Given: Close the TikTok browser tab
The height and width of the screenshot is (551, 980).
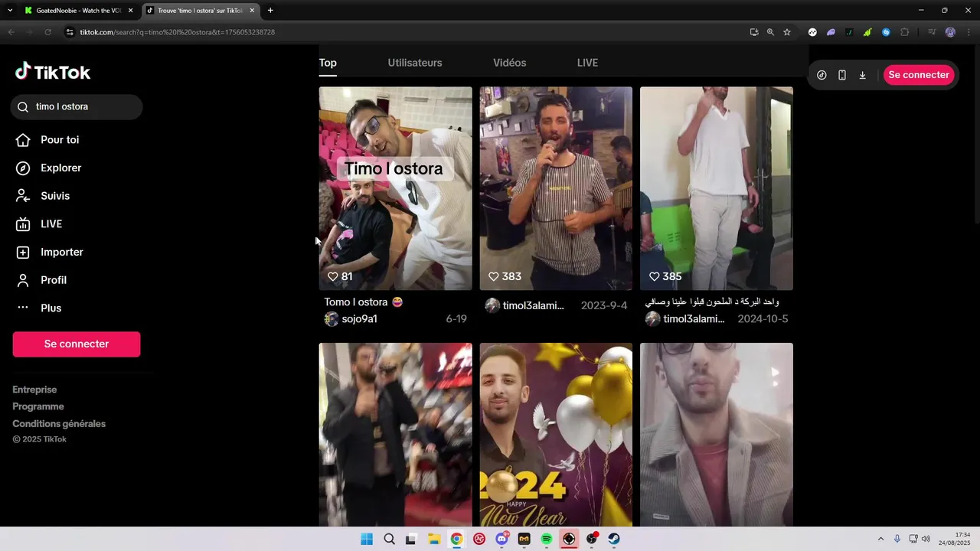Looking at the screenshot, I should (252, 11).
